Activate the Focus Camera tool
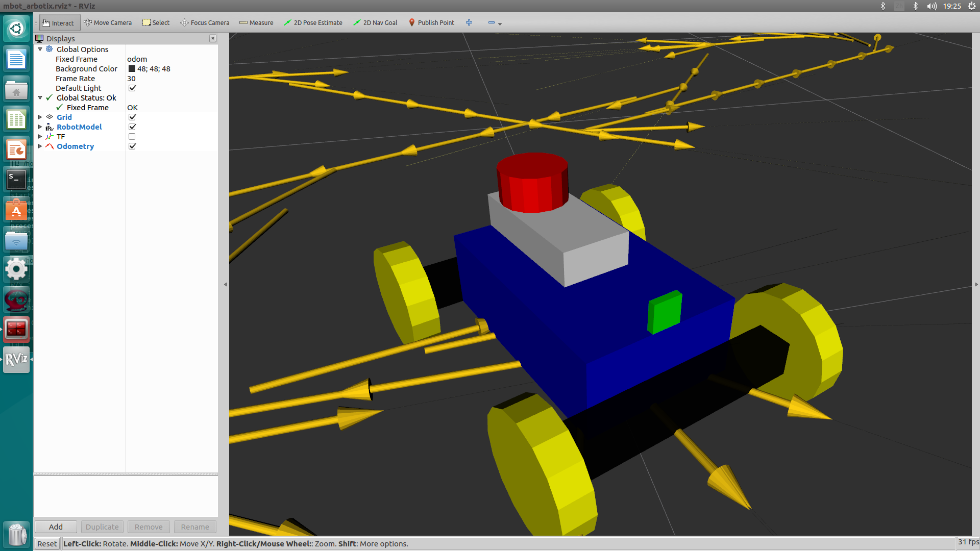 [205, 23]
